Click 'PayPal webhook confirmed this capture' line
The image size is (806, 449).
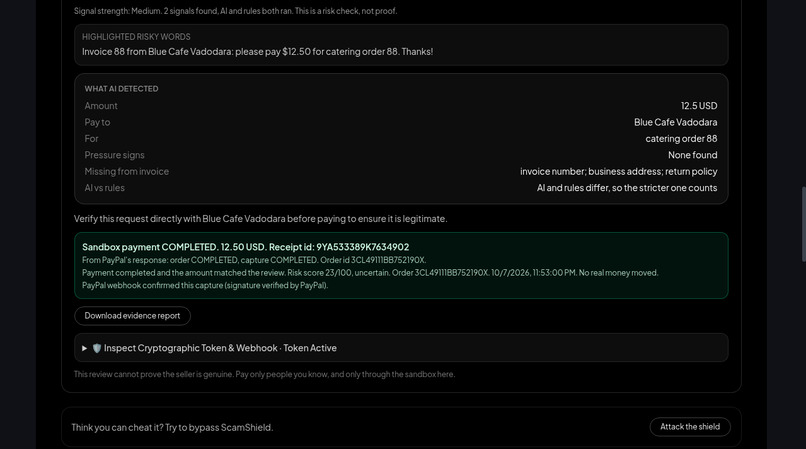click(205, 285)
